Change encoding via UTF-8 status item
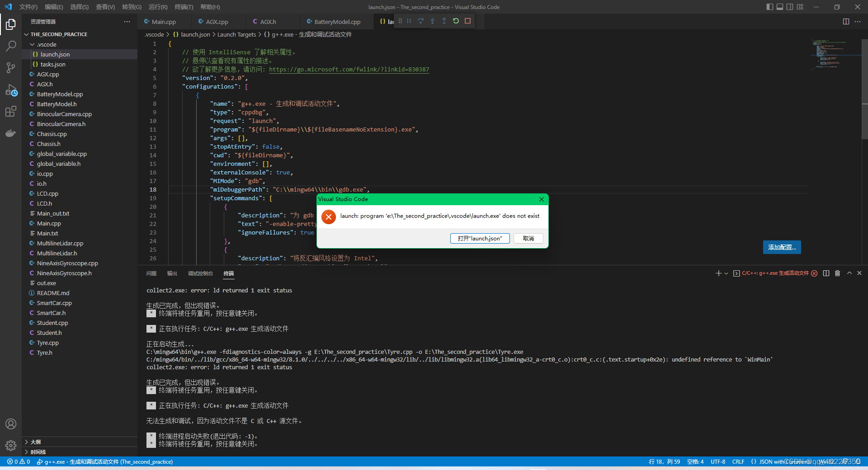Viewport: 868px width, 470px height. point(717,461)
